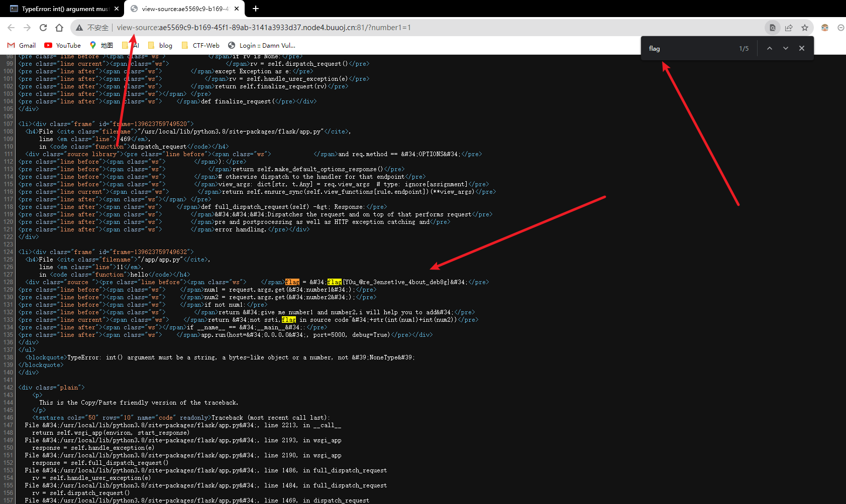Viewport: 846px width, 504px height.
Task: Open the find-in-page lens icon in address bar
Action: point(773,28)
